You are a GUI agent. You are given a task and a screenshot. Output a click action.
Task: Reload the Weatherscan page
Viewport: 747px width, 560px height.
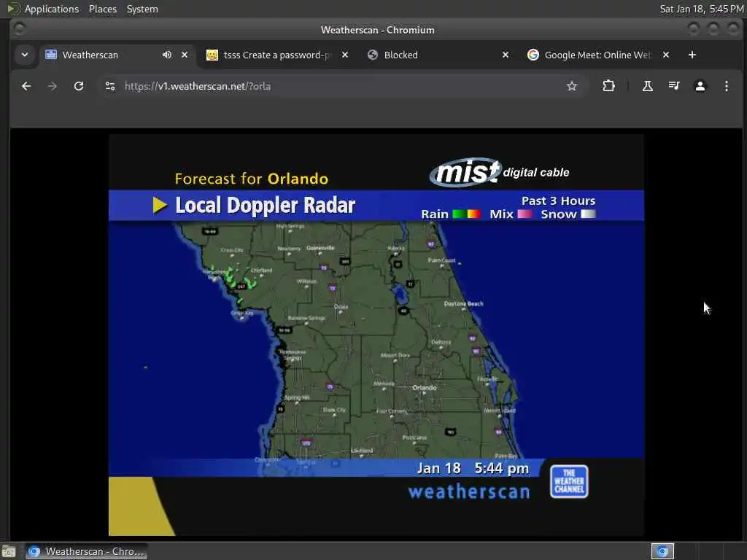pos(79,86)
